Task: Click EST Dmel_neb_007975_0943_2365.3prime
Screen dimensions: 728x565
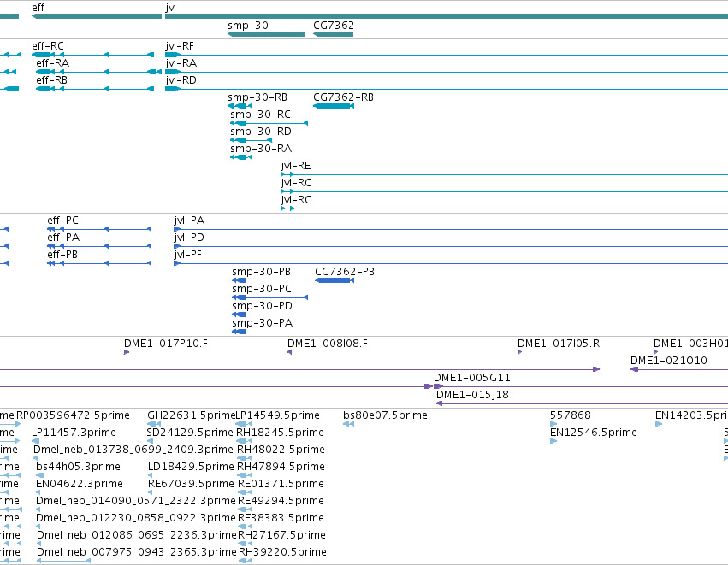Action: click(x=63, y=562)
